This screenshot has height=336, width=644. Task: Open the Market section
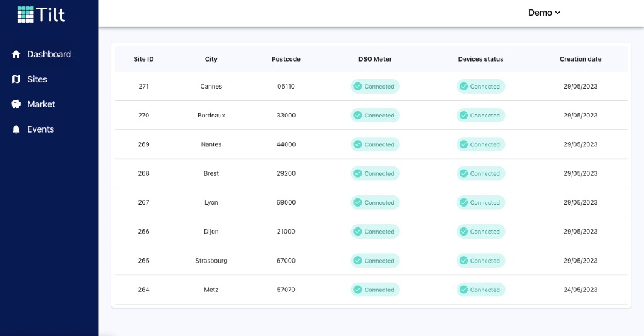tap(41, 104)
